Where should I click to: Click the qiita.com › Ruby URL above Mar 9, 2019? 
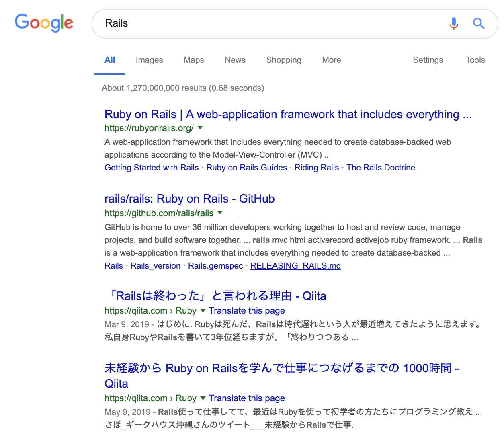point(150,311)
